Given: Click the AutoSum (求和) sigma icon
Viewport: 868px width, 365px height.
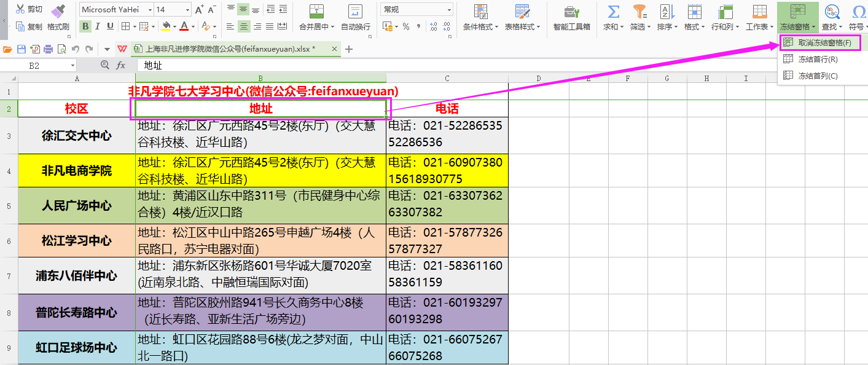Looking at the screenshot, I should [613, 11].
